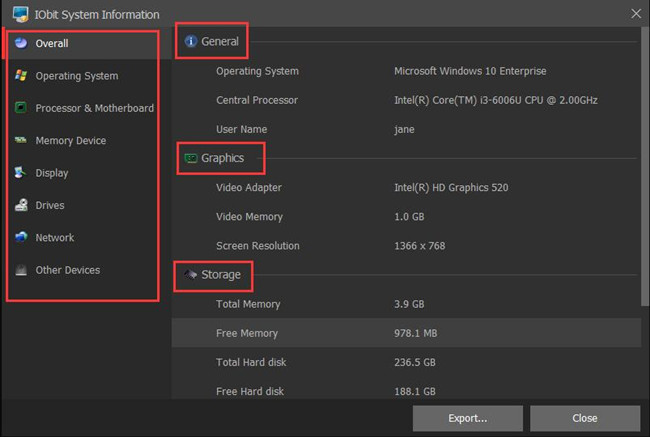Screen dimensions: 650x437
Task: Select the Central Processor row
Action: [x=406, y=100]
